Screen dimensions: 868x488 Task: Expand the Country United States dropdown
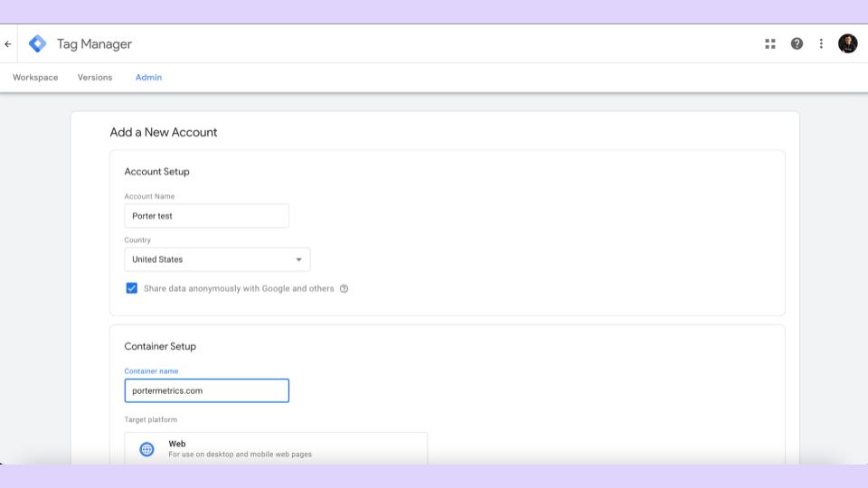(x=217, y=259)
